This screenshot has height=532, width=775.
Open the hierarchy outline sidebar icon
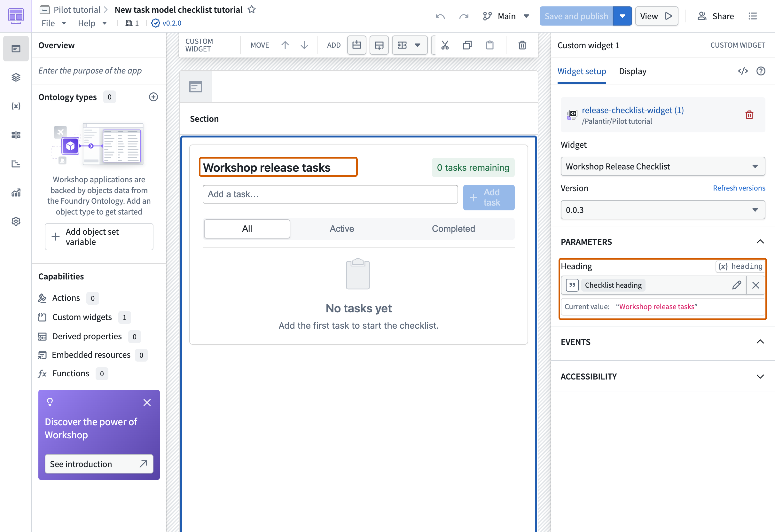click(16, 163)
